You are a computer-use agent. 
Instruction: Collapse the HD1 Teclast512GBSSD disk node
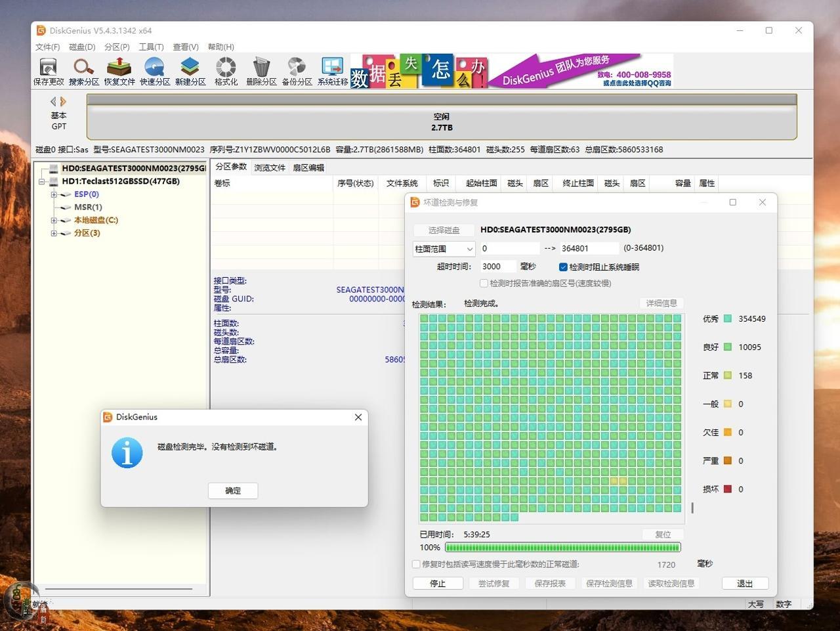[42, 182]
